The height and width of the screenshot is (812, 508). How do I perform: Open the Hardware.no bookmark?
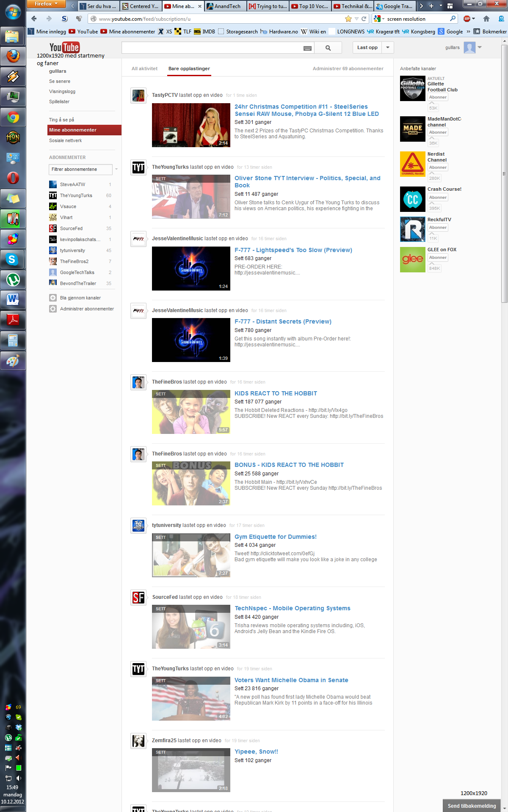click(279, 31)
